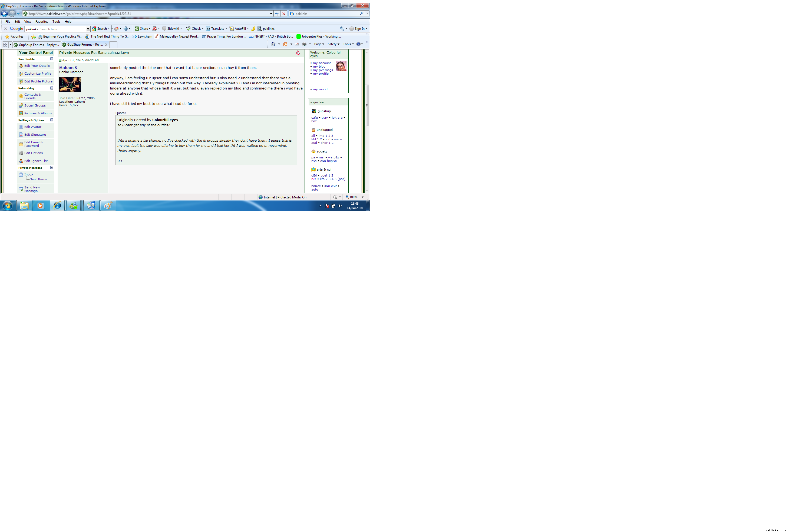Collapse the Networking section toggle
The width and height of the screenshot is (786, 532).
tap(52, 88)
